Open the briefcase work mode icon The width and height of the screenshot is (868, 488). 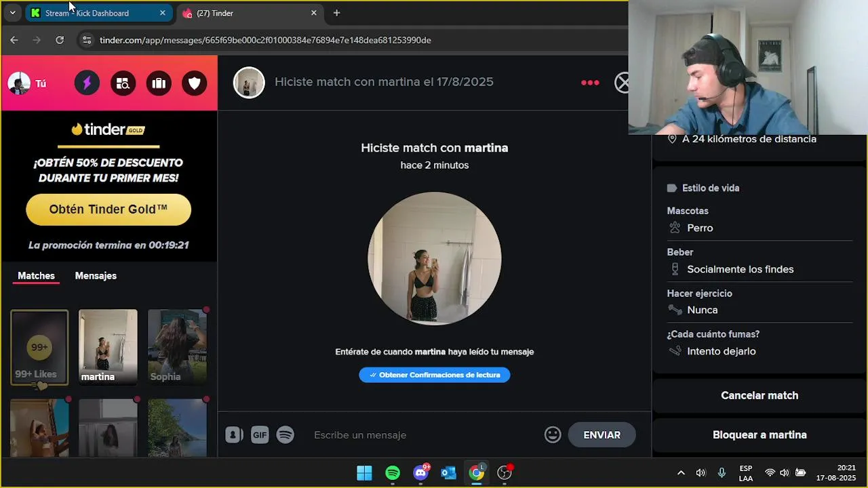point(159,83)
